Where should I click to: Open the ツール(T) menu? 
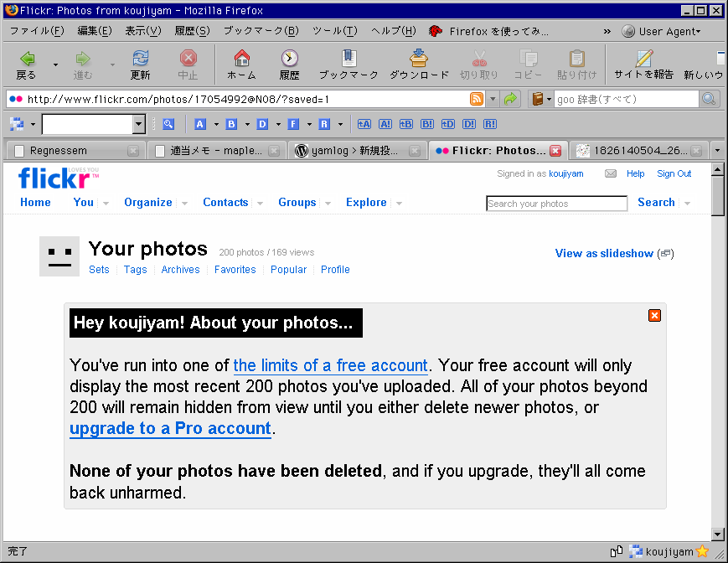click(335, 31)
